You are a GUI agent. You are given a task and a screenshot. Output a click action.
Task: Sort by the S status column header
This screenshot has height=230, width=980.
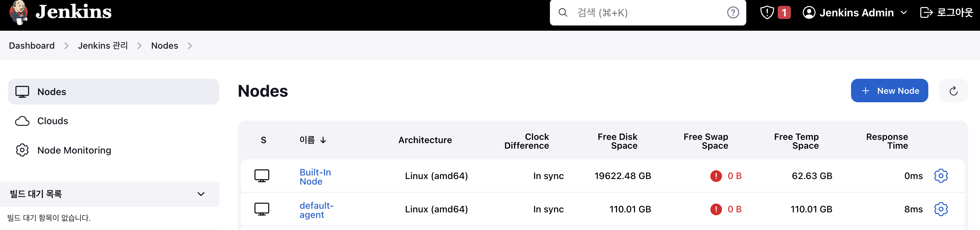coord(263,140)
